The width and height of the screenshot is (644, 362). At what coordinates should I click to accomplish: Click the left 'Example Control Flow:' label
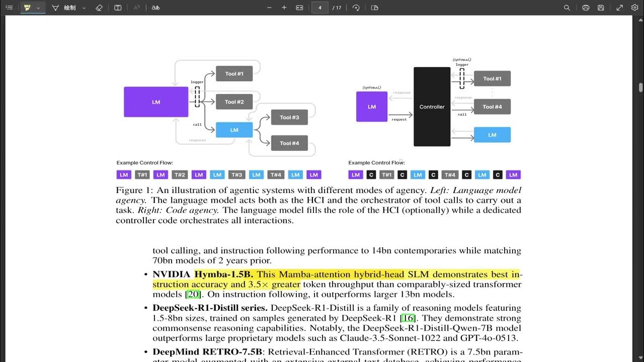145,162
